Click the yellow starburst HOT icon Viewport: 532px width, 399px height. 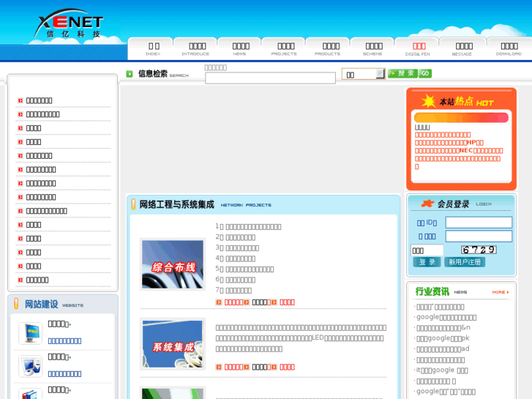tap(429, 101)
